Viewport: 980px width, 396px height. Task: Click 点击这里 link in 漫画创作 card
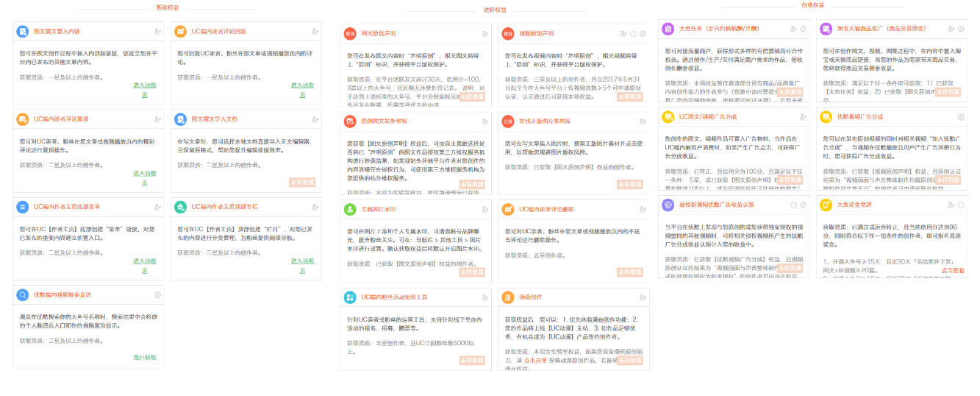click(x=535, y=360)
